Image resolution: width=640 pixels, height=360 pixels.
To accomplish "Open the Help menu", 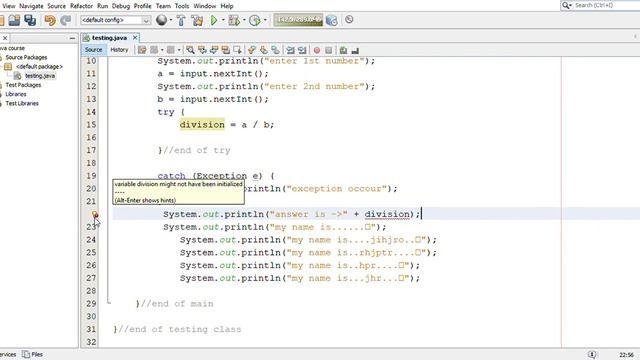I will point(227,6).
